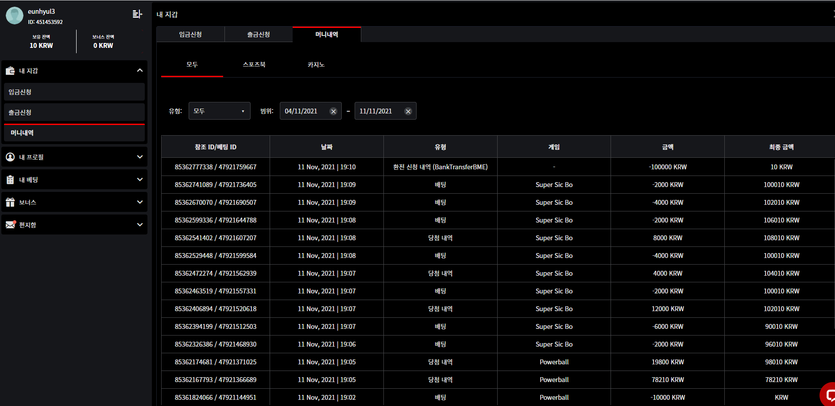Click the logout icon beside the username

pyautogui.click(x=137, y=14)
